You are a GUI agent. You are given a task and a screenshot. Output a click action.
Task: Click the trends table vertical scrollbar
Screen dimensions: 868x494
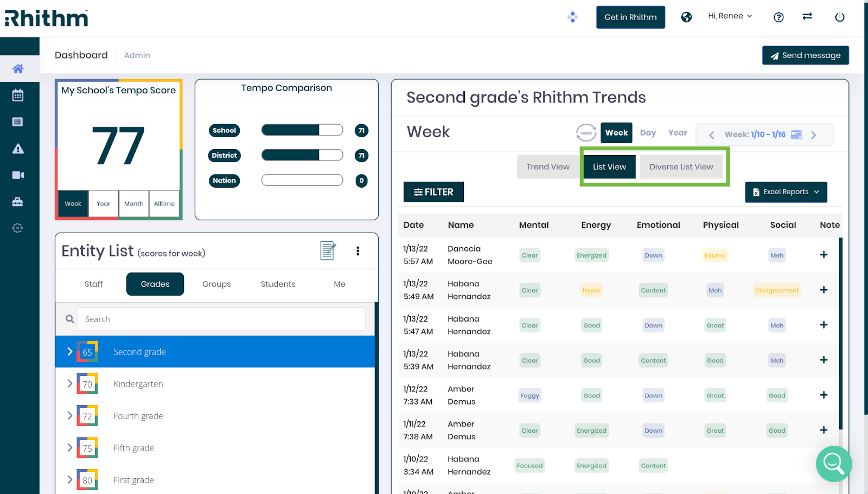click(840, 333)
